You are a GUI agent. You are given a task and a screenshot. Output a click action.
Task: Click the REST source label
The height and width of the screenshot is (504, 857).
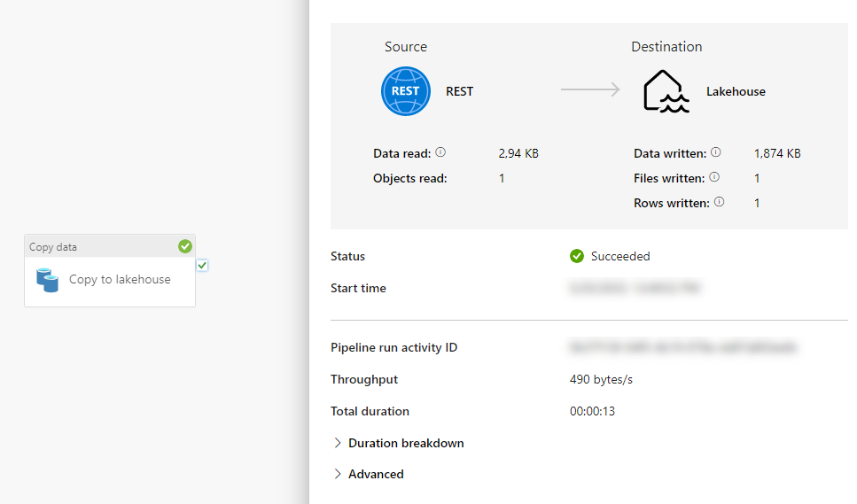click(459, 91)
